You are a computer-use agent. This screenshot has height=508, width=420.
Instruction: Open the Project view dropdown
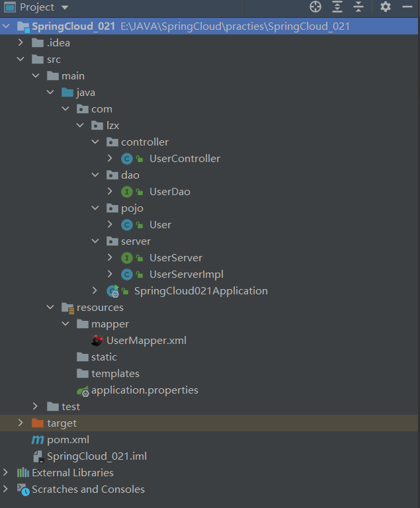65,7
